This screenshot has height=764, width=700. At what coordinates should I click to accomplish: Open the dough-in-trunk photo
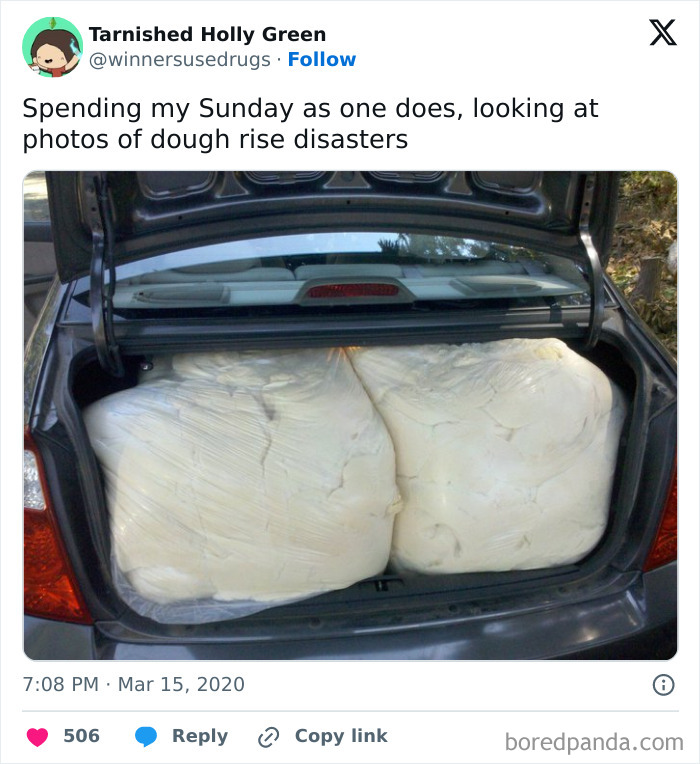point(350,415)
